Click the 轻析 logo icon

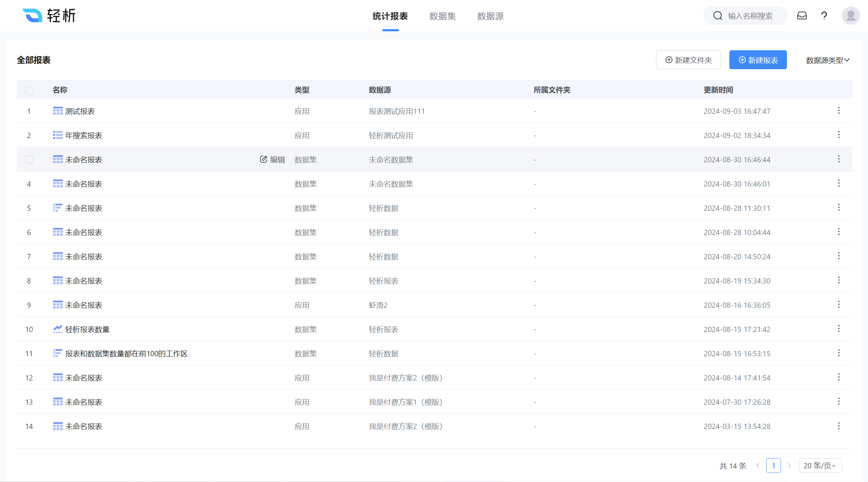pos(32,15)
